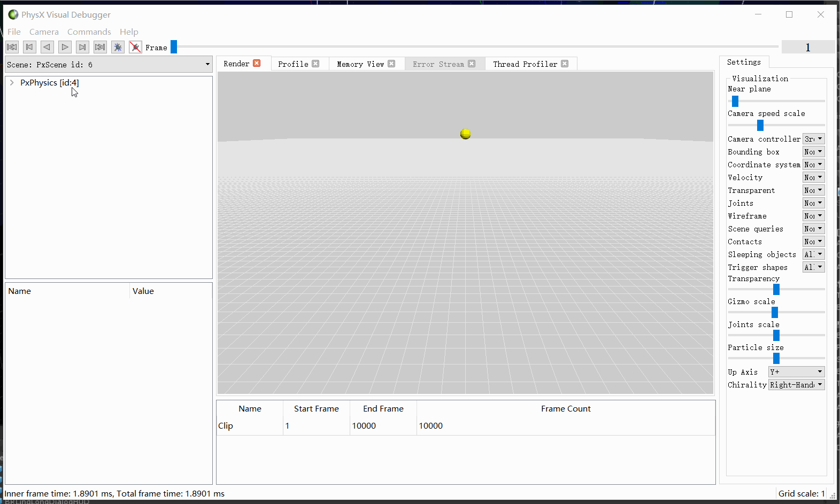Screen dimensions: 840x504
Task: Click the Joints scale slider handle
Action: (x=776, y=335)
